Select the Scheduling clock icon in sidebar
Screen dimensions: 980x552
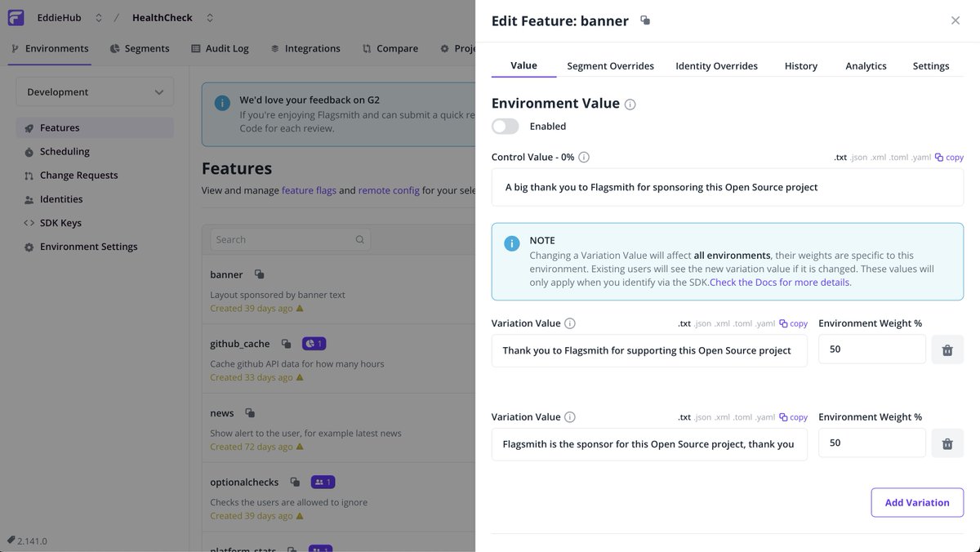[x=29, y=151]
